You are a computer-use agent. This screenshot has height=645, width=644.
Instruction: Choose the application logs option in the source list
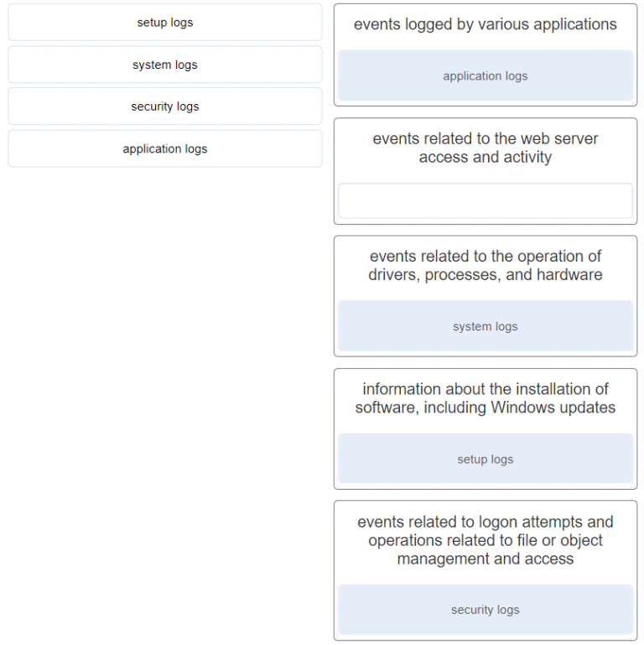coord(164,148)
